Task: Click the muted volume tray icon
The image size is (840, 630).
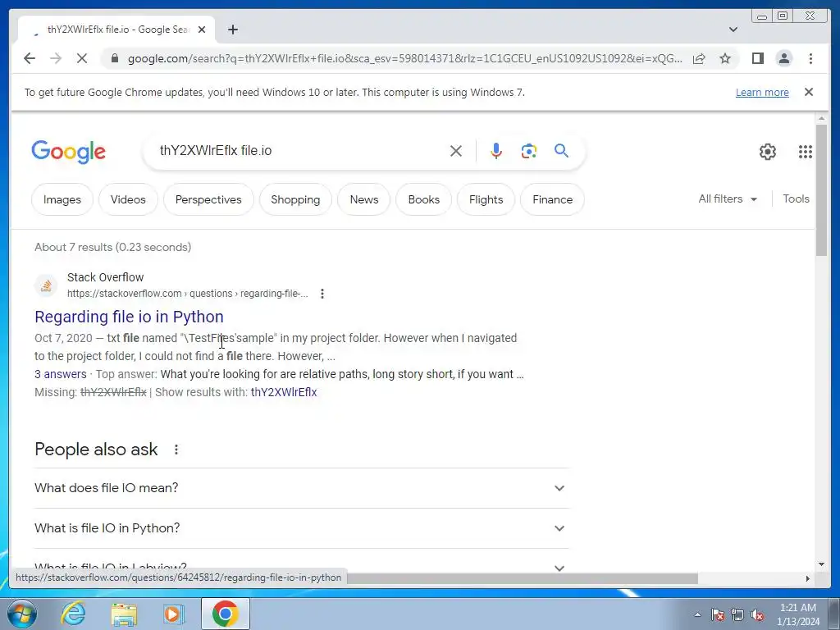Action: 757,614
